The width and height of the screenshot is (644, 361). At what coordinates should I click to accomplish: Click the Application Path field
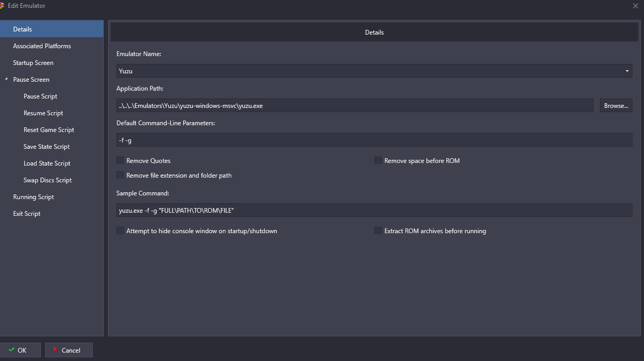[x=355, y=105]
